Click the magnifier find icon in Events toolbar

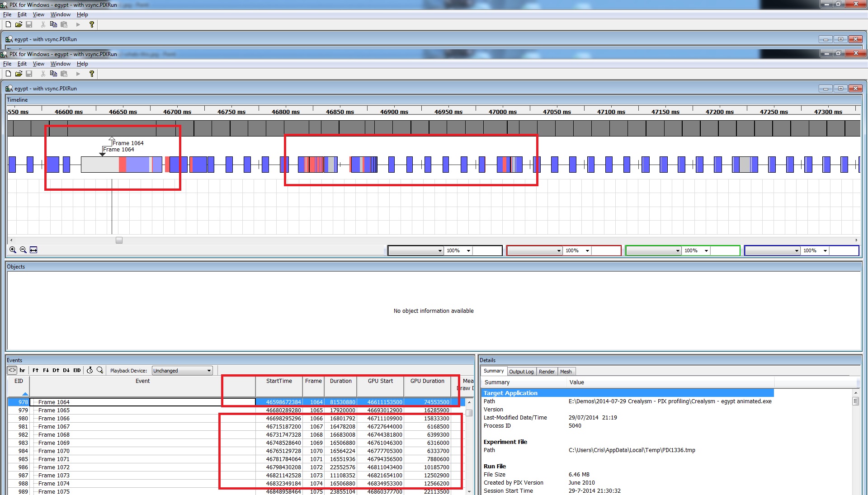point(100,370)
